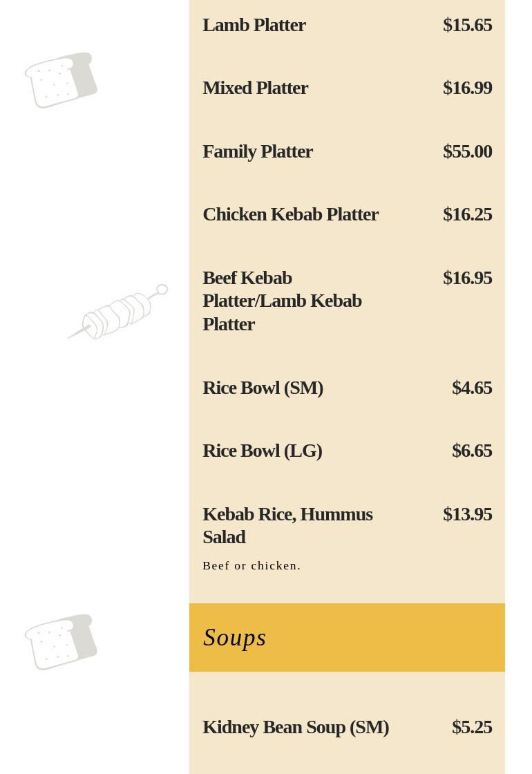Image resolution: width=532 pixels, height=774 pixels.
Task: Click the $15.65 Lamb Platter price
Action: (467, 25)
